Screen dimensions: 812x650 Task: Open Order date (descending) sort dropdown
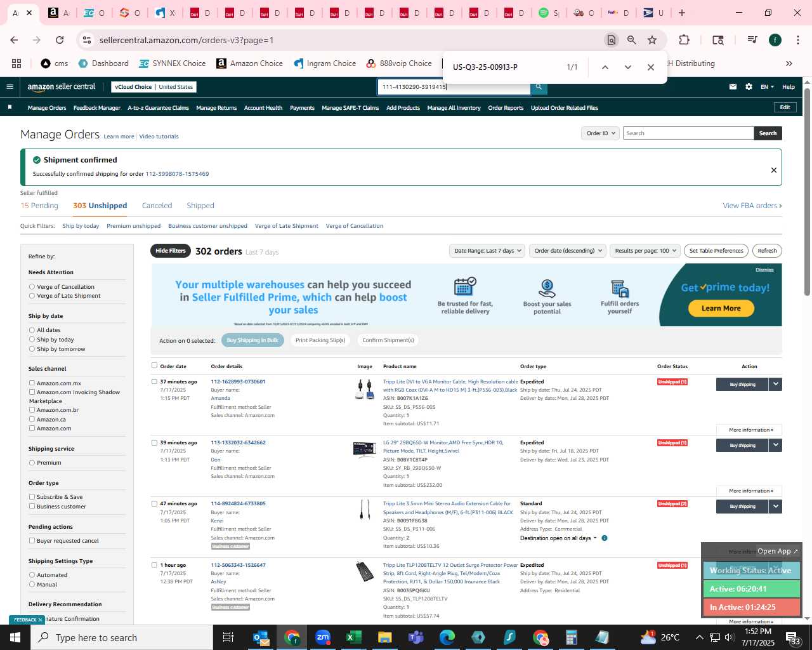[568, 251]
